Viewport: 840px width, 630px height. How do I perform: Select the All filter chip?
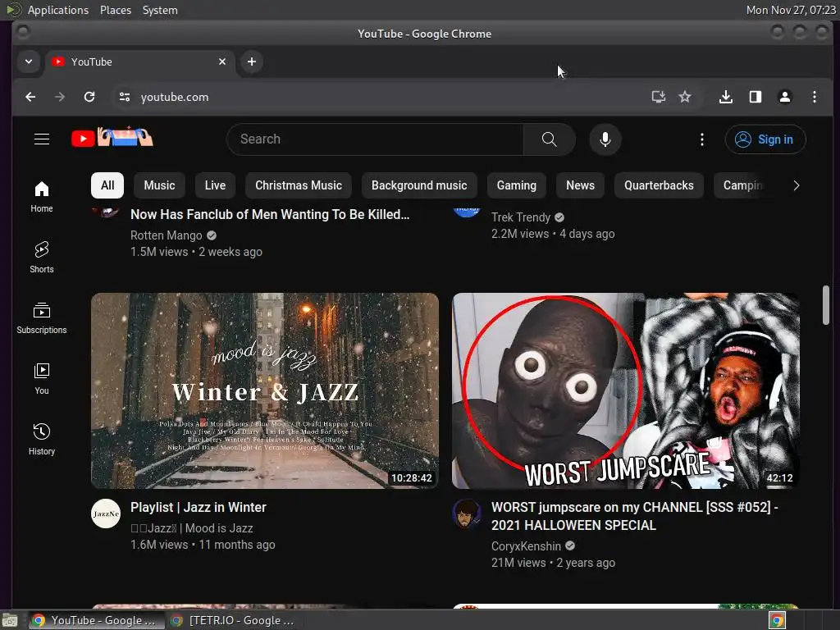[107, 185]
